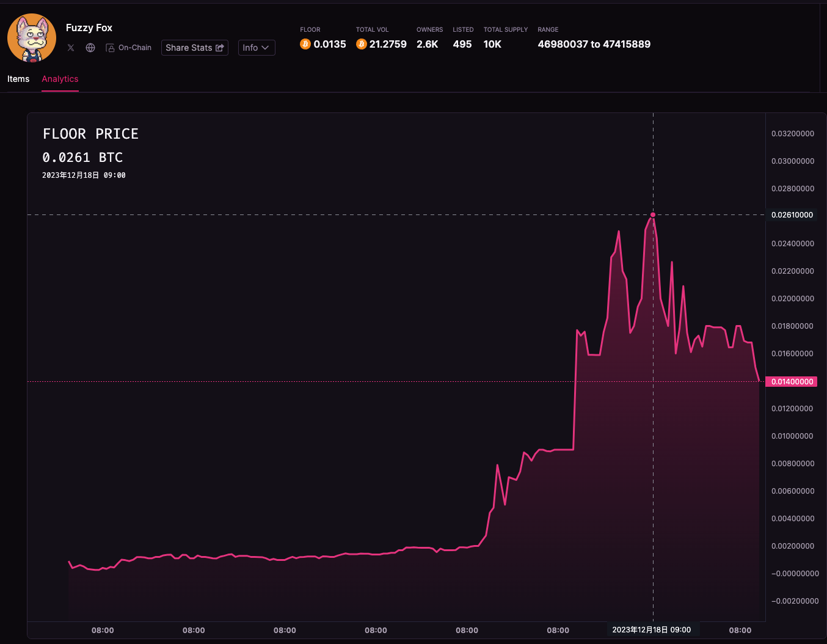827x644 pixels.
Task: Click the peak data point on chart
Action: coord(653,214)
